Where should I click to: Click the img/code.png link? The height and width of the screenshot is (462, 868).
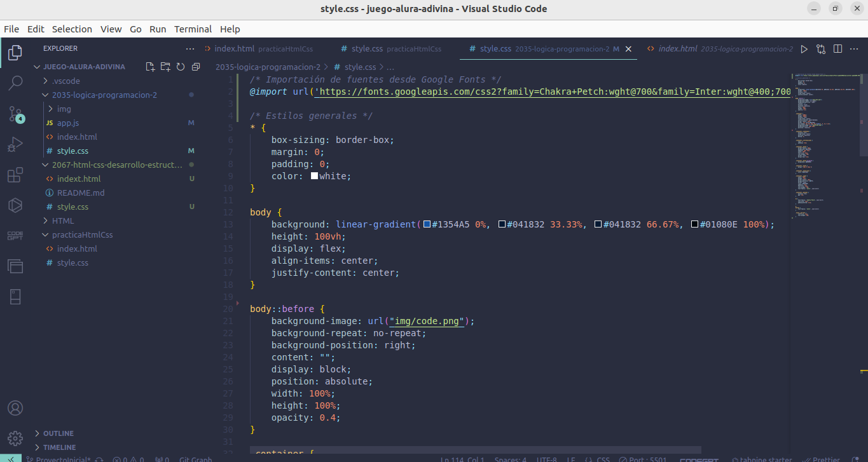click(426, 321)
